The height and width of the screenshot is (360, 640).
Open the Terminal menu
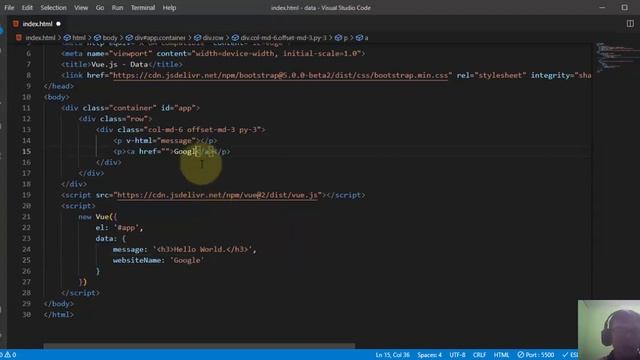click(142, 8)
